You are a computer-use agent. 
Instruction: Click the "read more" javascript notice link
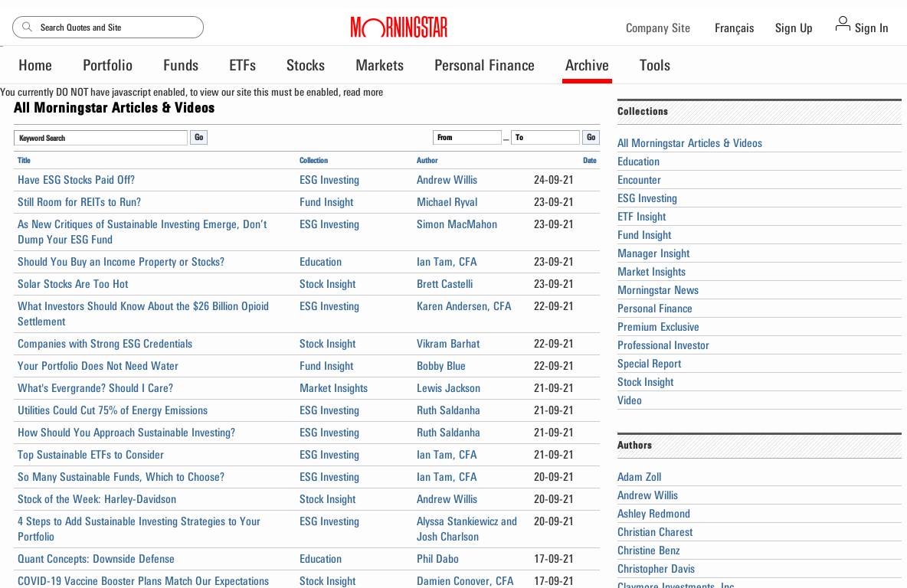[363, 93]
